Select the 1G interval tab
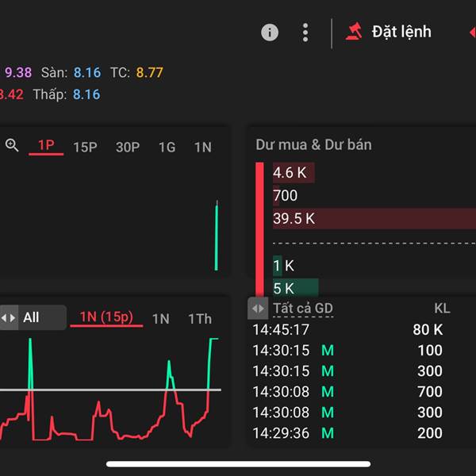This screenshot has width=476, height=476. 167,147
